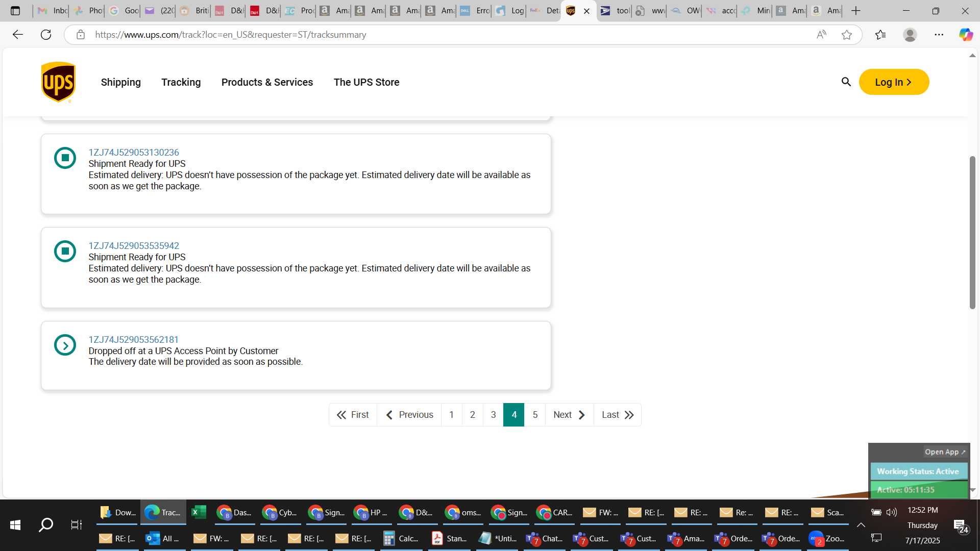Select results page 5
This screenshot has height=551, width=980.
coord(535,415)
